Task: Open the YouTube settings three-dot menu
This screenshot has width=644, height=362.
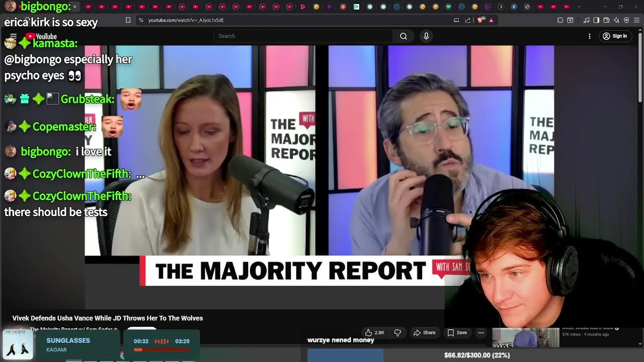Action: pos(590,36)
